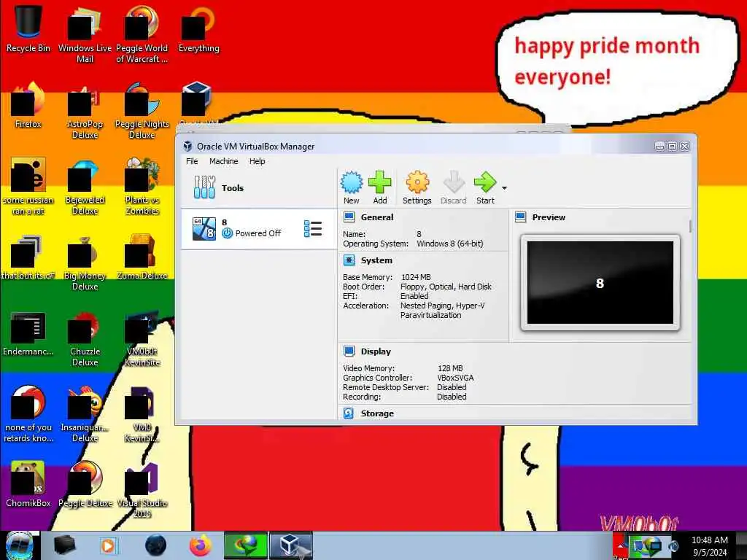Click the VirtualBox Manager title bar icon
This screenshot has width=747, height=560.
pyautogui.click(x=187, y=146)
